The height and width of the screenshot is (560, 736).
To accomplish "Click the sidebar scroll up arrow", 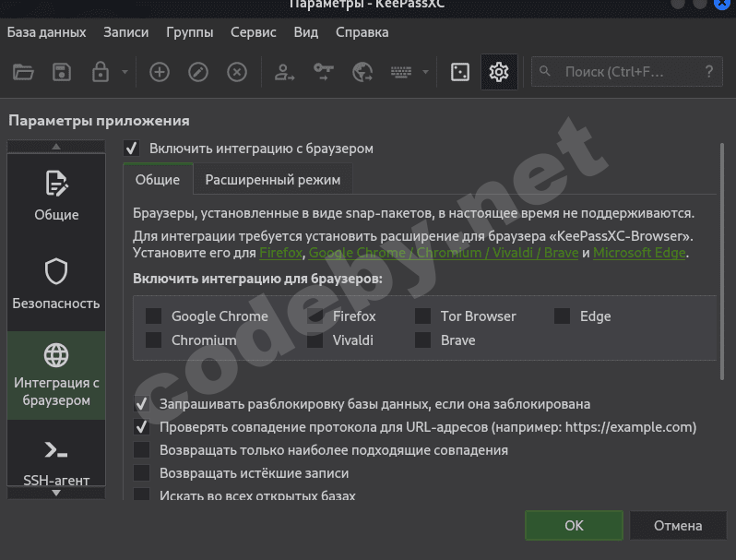I will click(56, 147).
